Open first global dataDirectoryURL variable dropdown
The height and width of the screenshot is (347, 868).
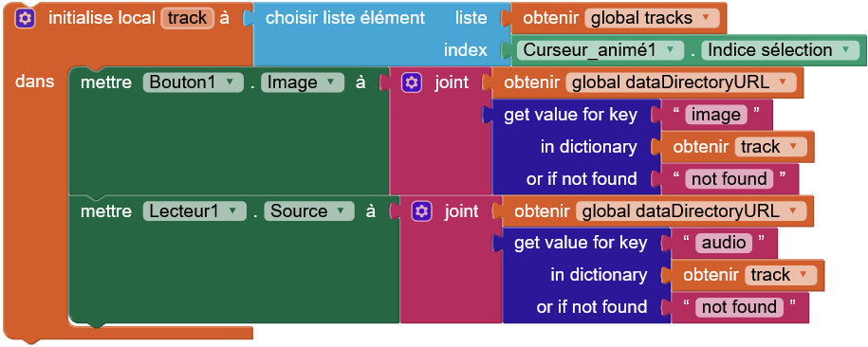tap(680, 82)
